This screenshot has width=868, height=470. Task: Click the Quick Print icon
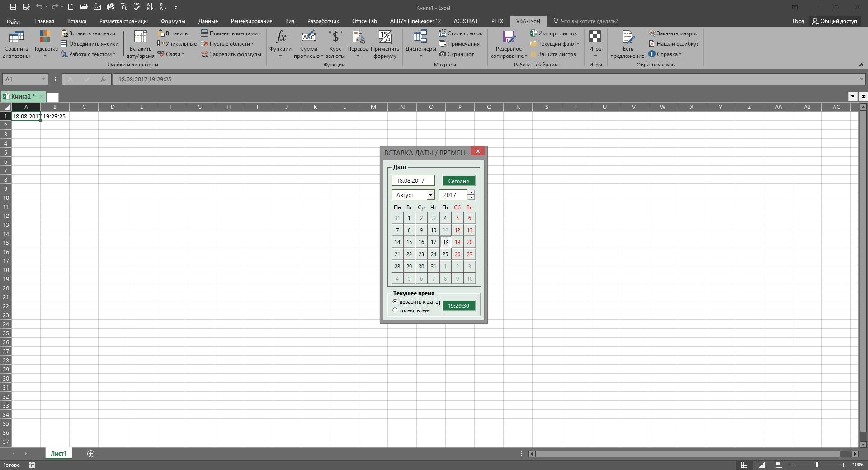click(110, 7)
